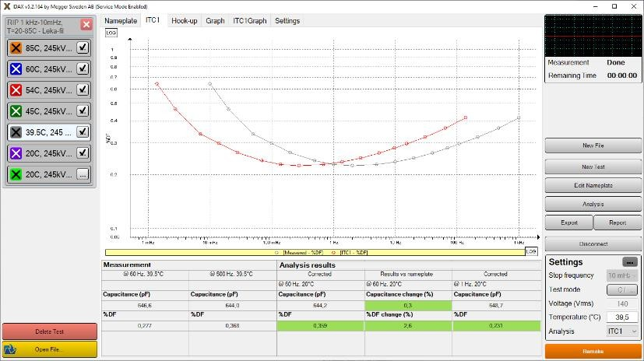This screenshot has width=644, height=361.
Task: Click the blue X icon for 60C measurement
Action: (x=15, y=68)
